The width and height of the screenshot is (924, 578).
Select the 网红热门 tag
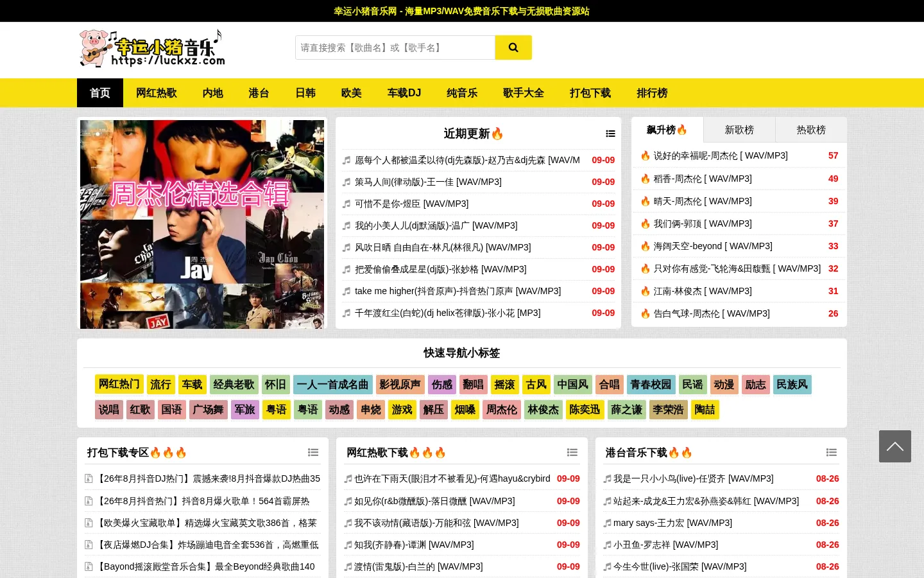tap(119, 385)
